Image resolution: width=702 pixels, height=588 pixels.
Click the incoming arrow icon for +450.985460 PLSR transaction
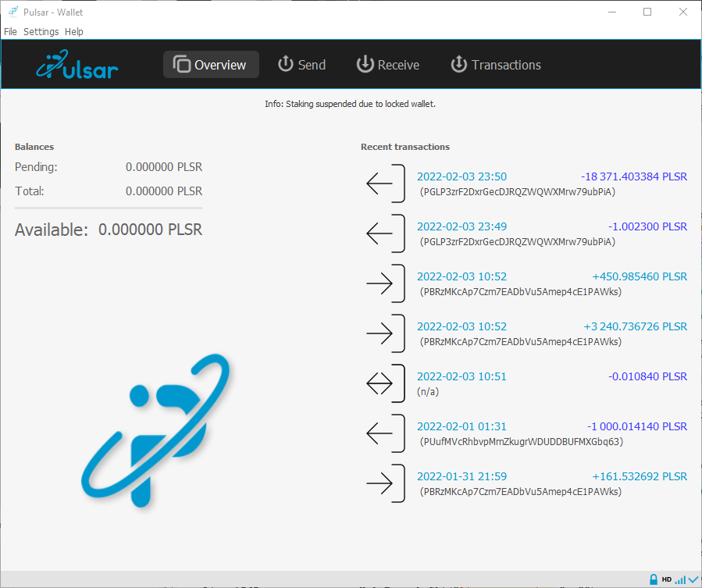pyautogui.click(x=386, y=283)
